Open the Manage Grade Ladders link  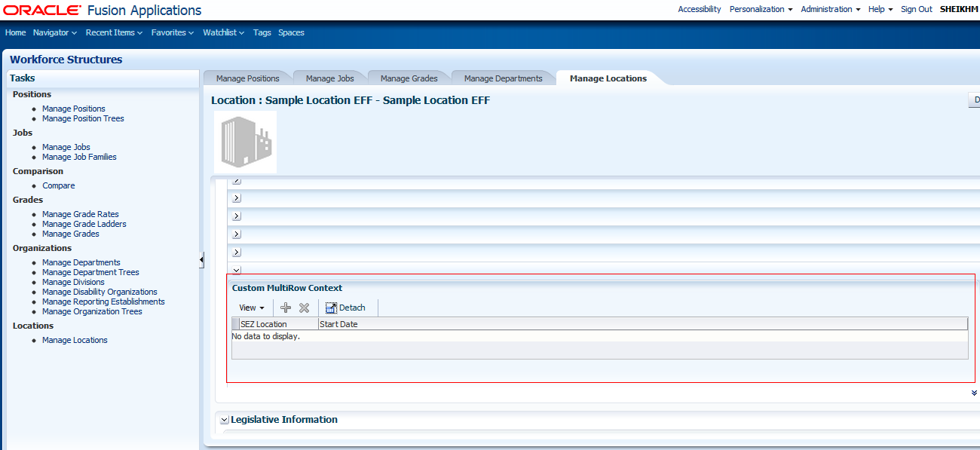(84, 224)
